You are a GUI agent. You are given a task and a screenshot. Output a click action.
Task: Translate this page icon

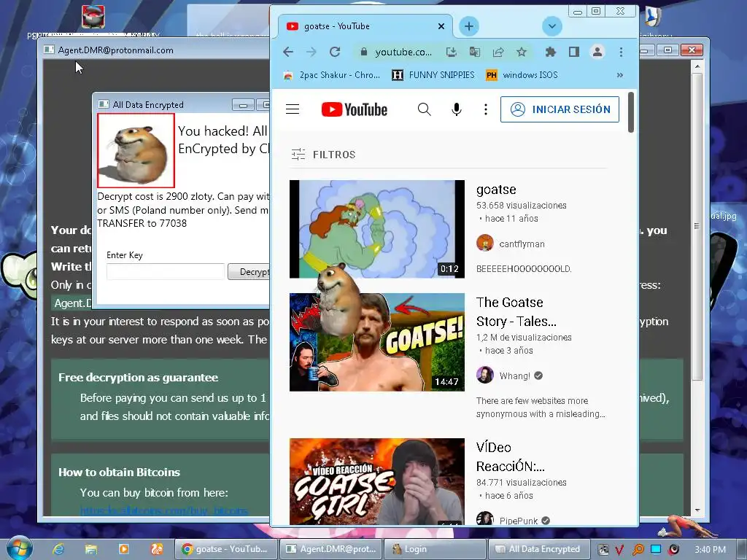474,52
